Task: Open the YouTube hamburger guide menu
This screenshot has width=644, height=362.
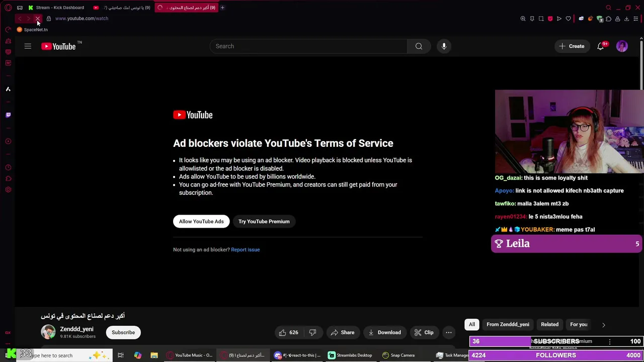Action: pos(28,46)
